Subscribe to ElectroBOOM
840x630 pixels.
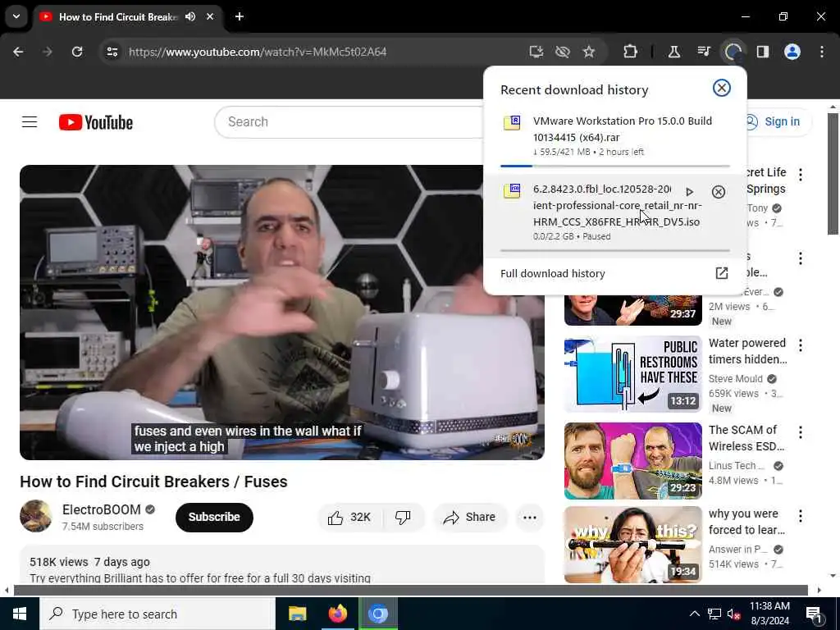(x=214, y=517)
